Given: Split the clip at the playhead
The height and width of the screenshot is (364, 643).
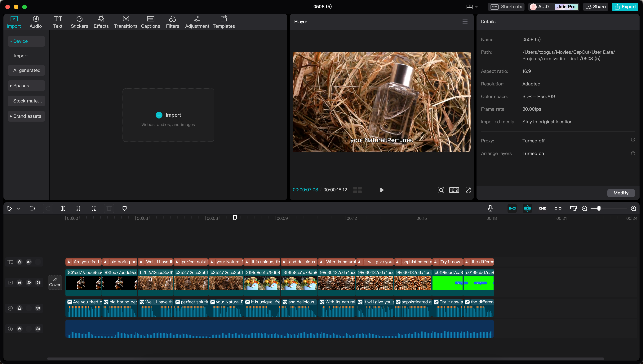Looking at the screenshot, I should point(63,208).
